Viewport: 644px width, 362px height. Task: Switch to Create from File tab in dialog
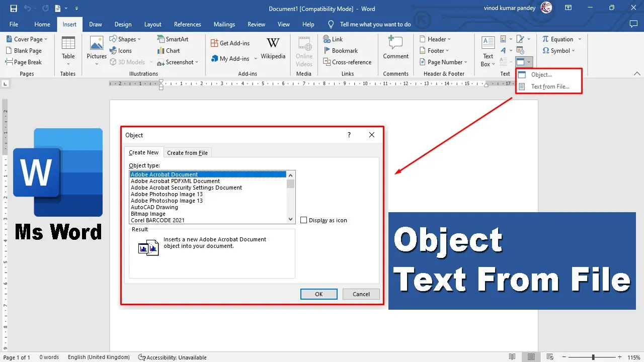pyautogui.click(x=187, y=153)
